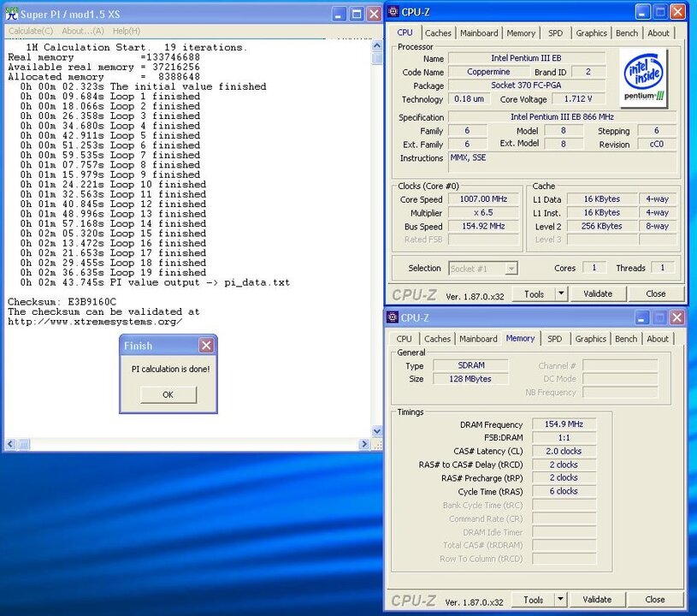
Task: Click the http://www.xtremesystems.org/ text
Action: pos(95,321)
